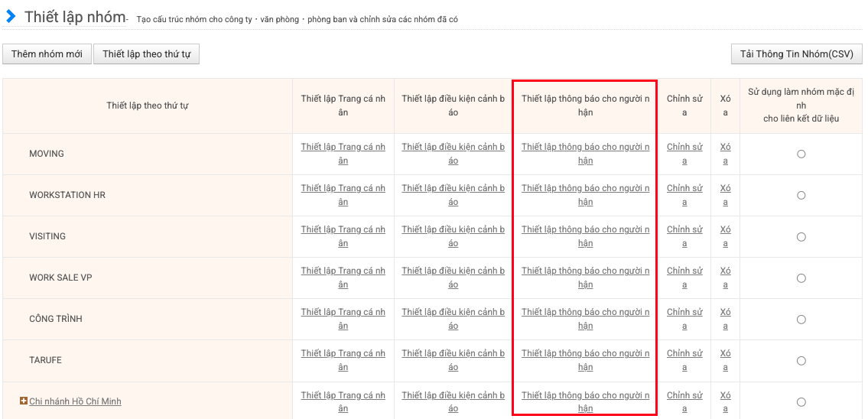
Task: Expand the Chi nhánh Hồ Chí Minh plus icon
Action: (24, 401)
